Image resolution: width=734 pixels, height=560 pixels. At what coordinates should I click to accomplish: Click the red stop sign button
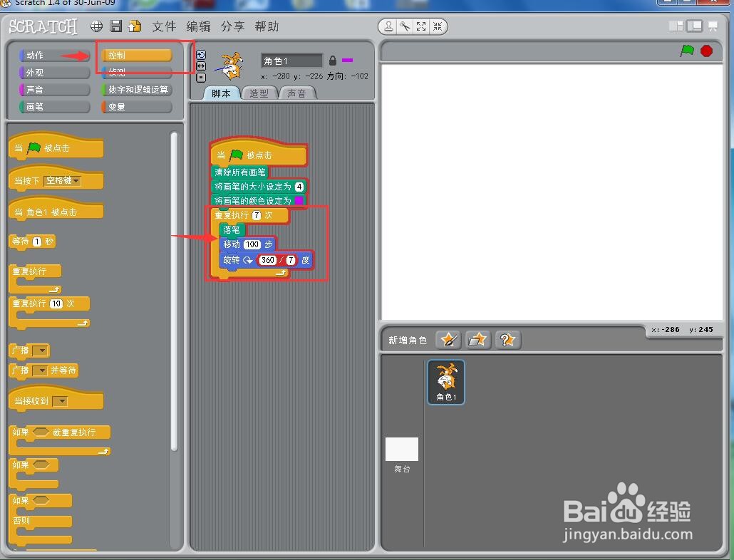point(706,51)
